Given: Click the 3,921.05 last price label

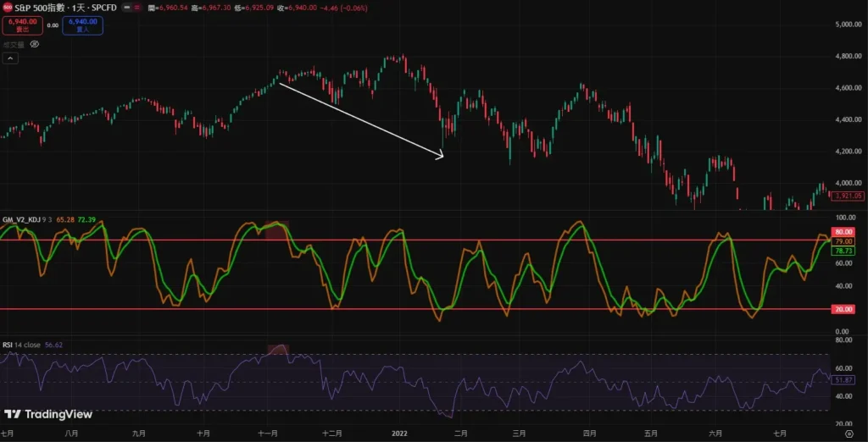Looking at the screenshot, I should pyautogui.click(x=847, y=196).
